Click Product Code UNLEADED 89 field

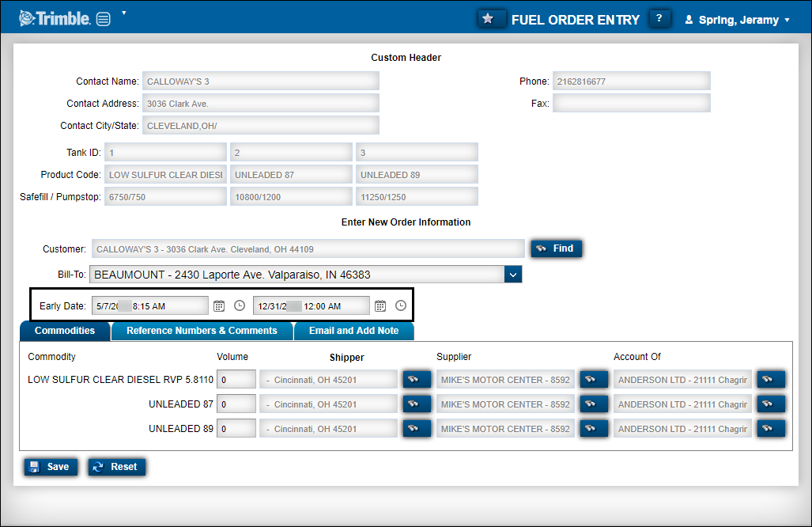click(x=417, y=175)
